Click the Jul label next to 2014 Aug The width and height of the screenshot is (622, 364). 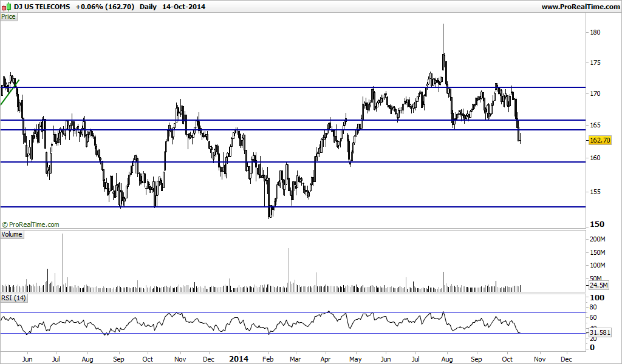pos(415,359)
